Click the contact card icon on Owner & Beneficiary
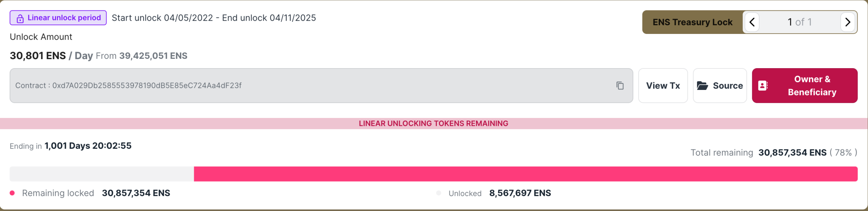This screenshot has height=211, width=868. coord(763,85)
